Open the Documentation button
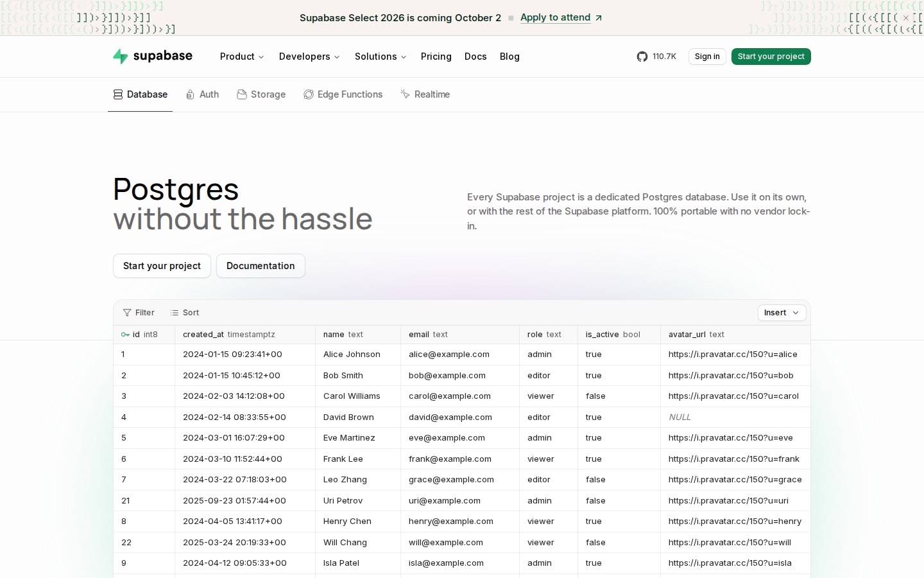This screenshot has height=578, width=924. [x=261, y=266]
